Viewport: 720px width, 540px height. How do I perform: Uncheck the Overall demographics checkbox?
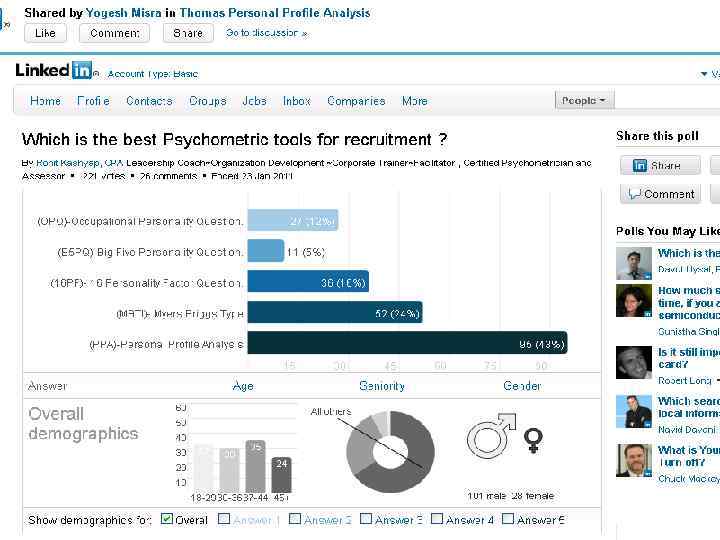point(167,519)
